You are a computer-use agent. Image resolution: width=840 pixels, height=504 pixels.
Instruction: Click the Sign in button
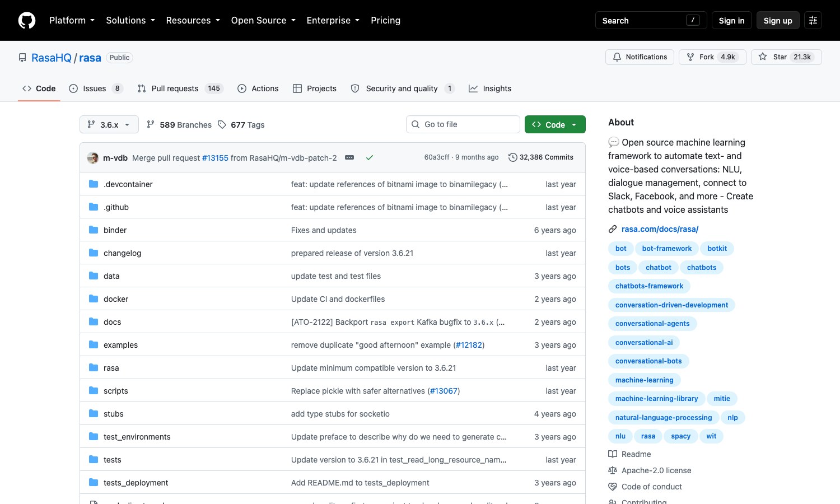point(731,21)
